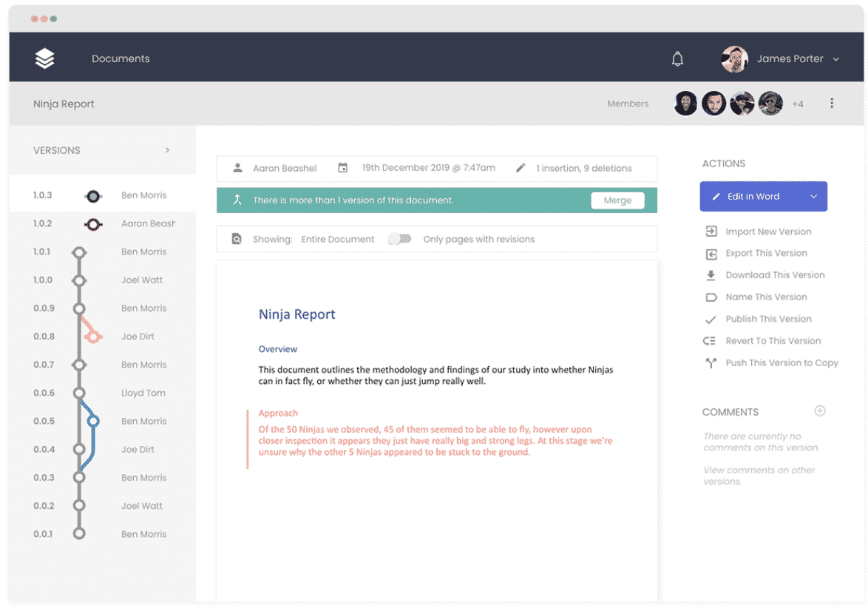The height and width of the screenshot is (608, 868).
Task: Open the Documents navigation item
Action: point(121,59)
